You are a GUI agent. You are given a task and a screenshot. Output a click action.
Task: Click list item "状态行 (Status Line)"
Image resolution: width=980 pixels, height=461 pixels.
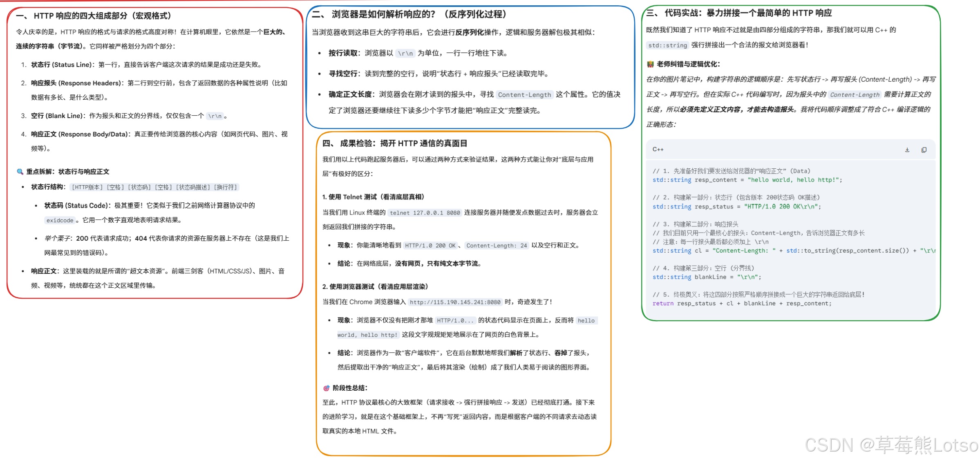[63, 65]
